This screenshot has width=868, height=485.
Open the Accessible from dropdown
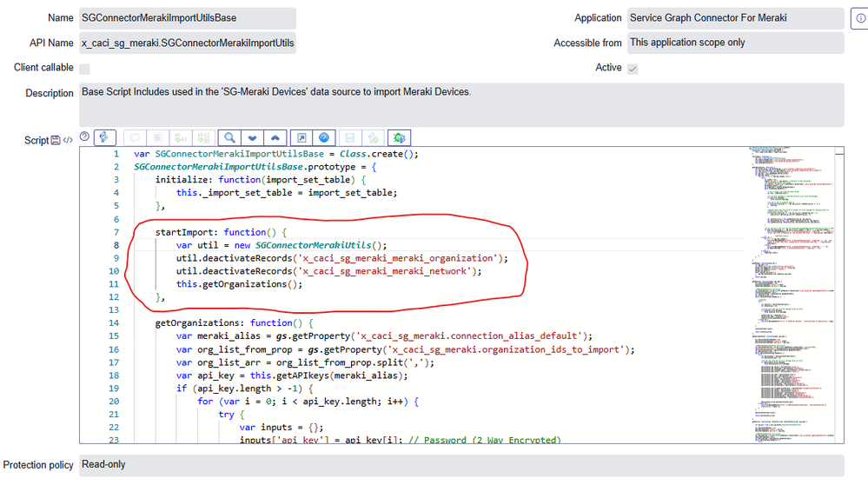click(734, 43)
